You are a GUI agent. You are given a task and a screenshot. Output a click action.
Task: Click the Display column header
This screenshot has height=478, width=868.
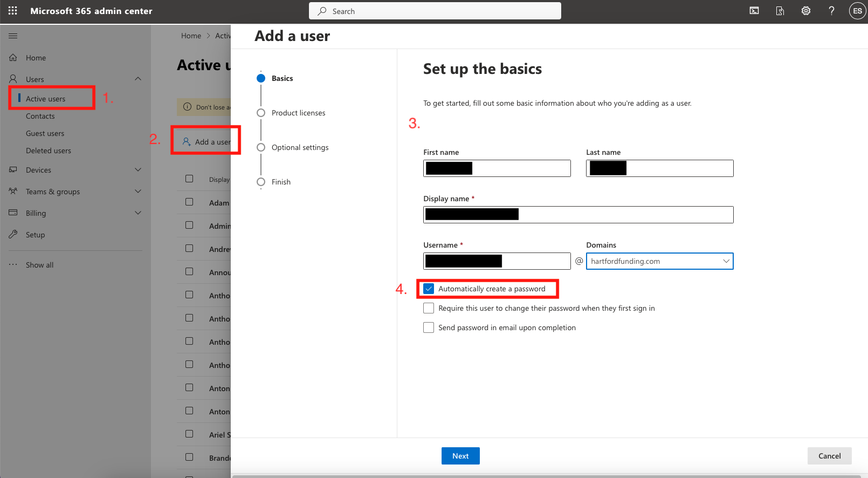pos(219,180)
